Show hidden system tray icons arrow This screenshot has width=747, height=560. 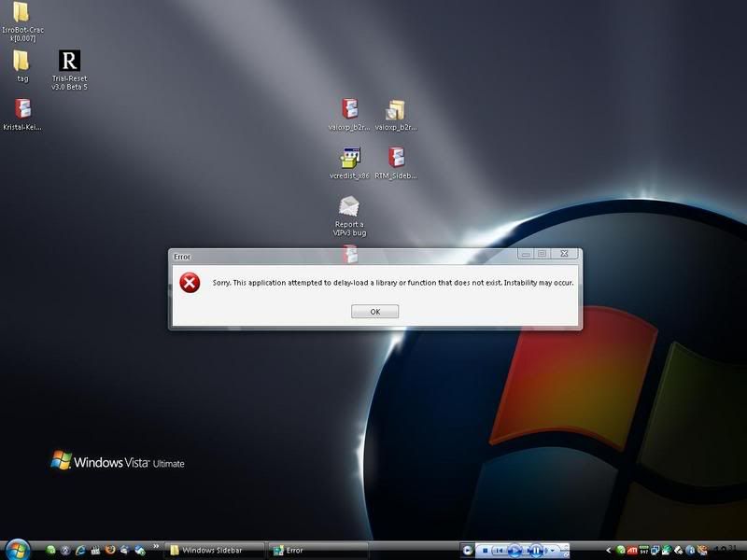click(610, 550)
